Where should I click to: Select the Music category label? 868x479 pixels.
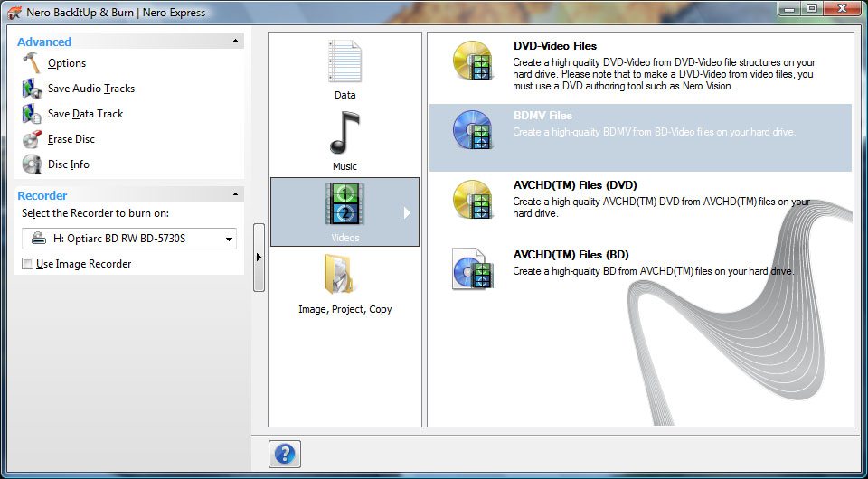tap(344, 166)
